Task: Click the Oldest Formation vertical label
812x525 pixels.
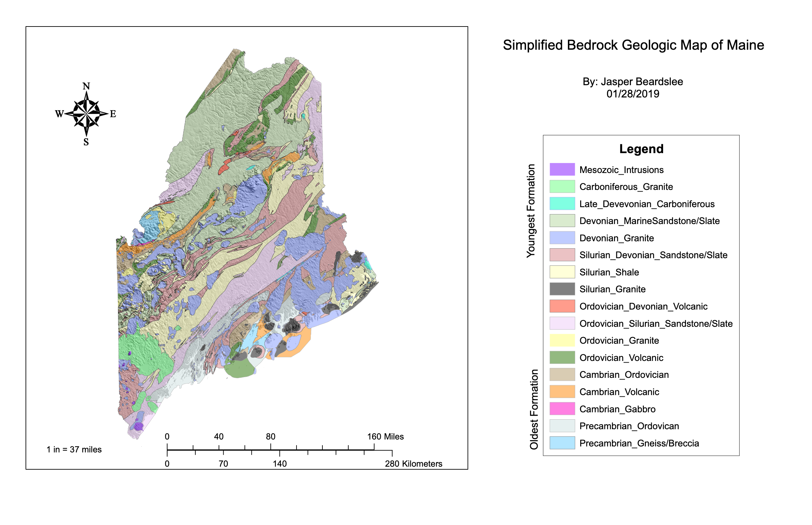Action: click(x=534, y=409)
